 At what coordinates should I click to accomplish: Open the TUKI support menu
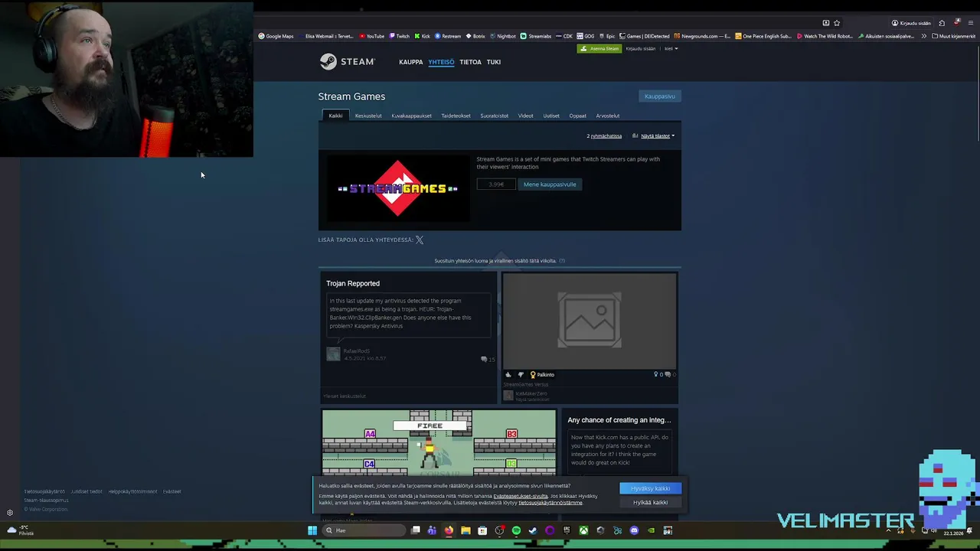pos(494,62)
